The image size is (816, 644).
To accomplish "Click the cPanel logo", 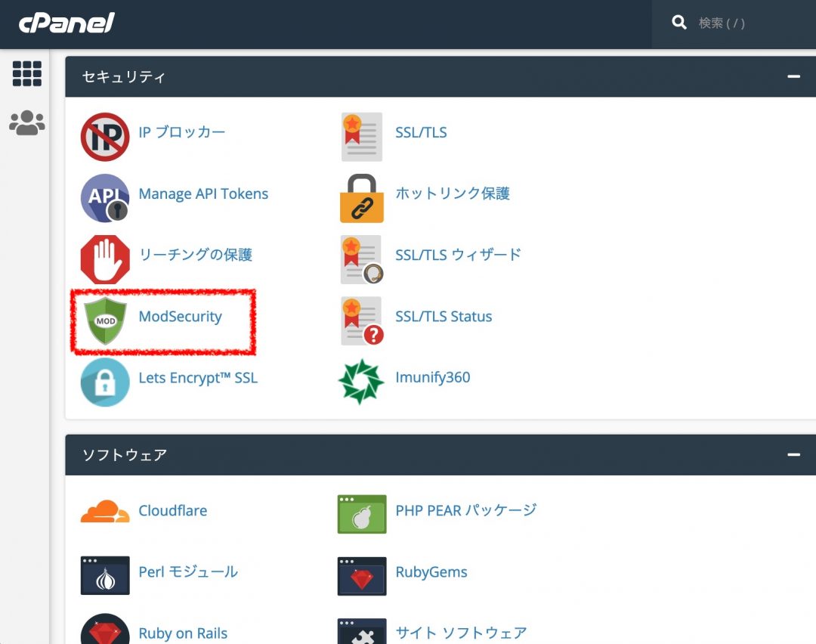I will coord(67,23).
